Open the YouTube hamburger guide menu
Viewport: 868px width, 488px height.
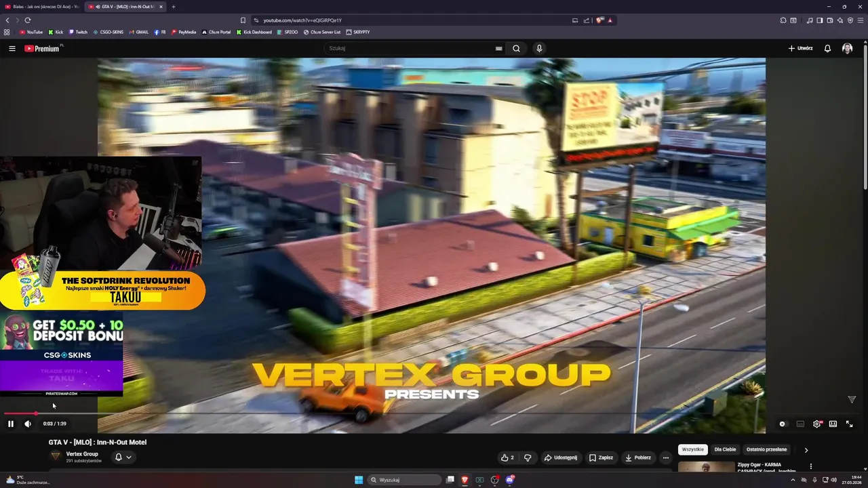pyautogui.click(x=12, y=48)
